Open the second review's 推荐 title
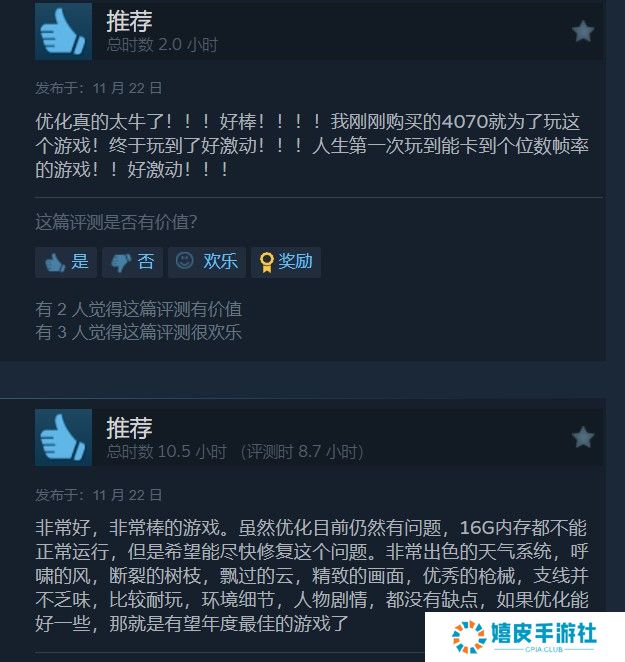Image resolution: width=625 pixels, height=662 pixels. pos(129,428)
